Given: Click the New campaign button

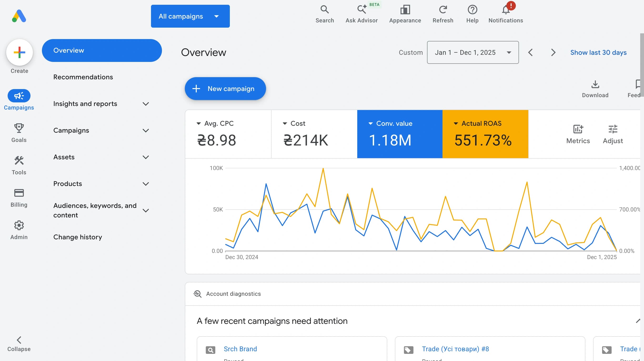Looking at the screenshot, I should click(225, 89).
